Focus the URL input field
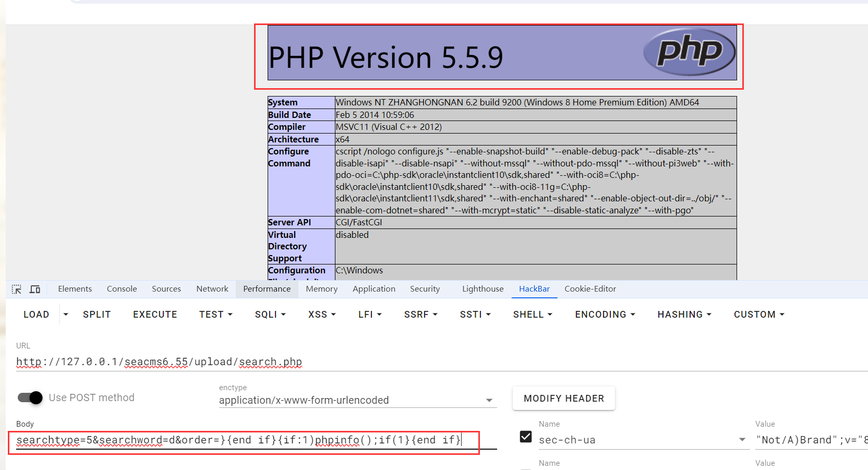The width and height of the screenshot is (868, 470). 442,362
